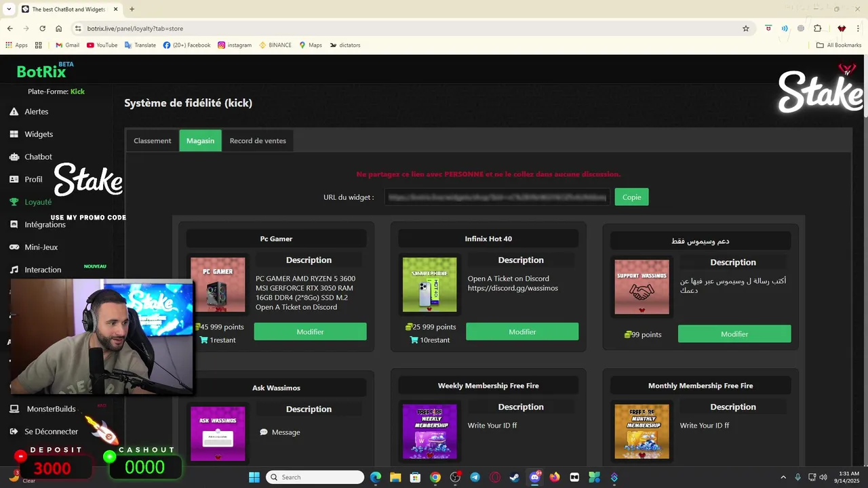The height and width of the screenshot is (488, 868).
Task: Click Se Déconnecter to log out
Action: pyautogui.click(x=44, y=431)
